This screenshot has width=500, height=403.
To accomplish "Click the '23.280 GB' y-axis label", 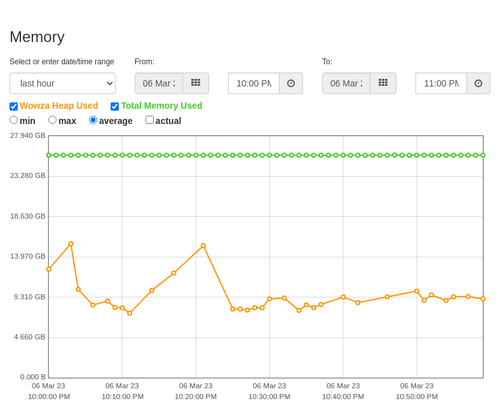I will (28, 176).
